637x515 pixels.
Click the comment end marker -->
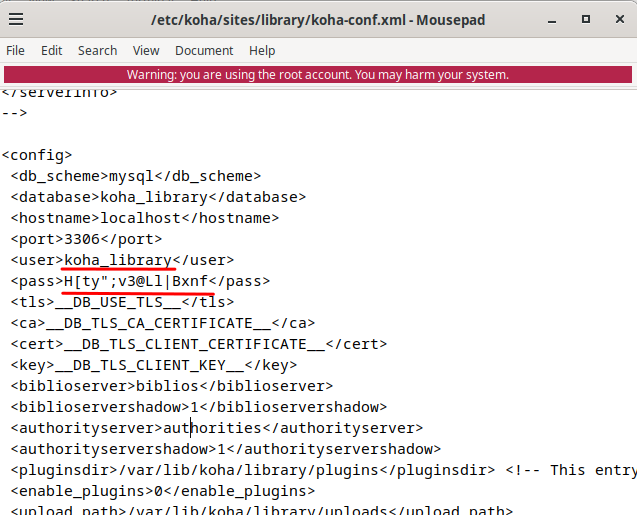[14, 113]
